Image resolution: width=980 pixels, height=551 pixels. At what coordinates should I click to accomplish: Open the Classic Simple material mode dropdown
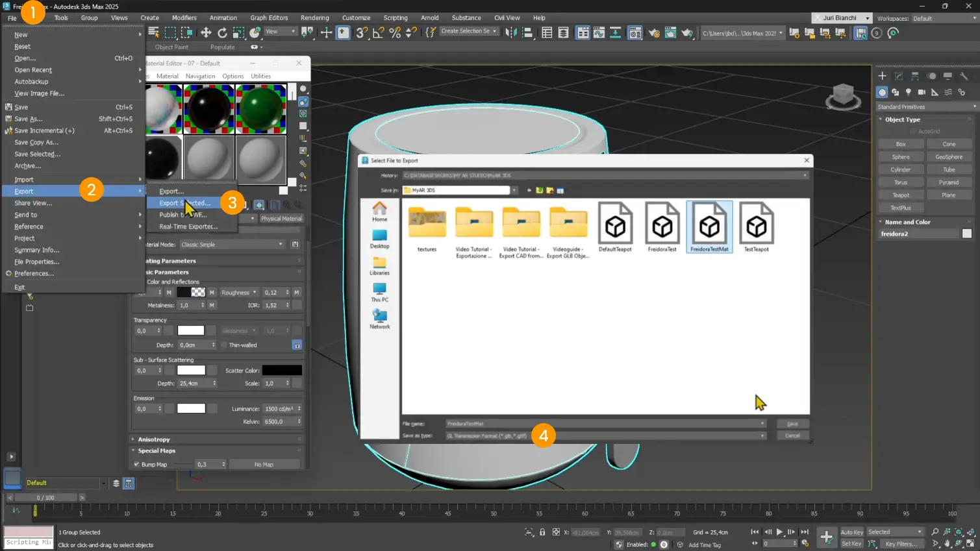coord(232,245)
